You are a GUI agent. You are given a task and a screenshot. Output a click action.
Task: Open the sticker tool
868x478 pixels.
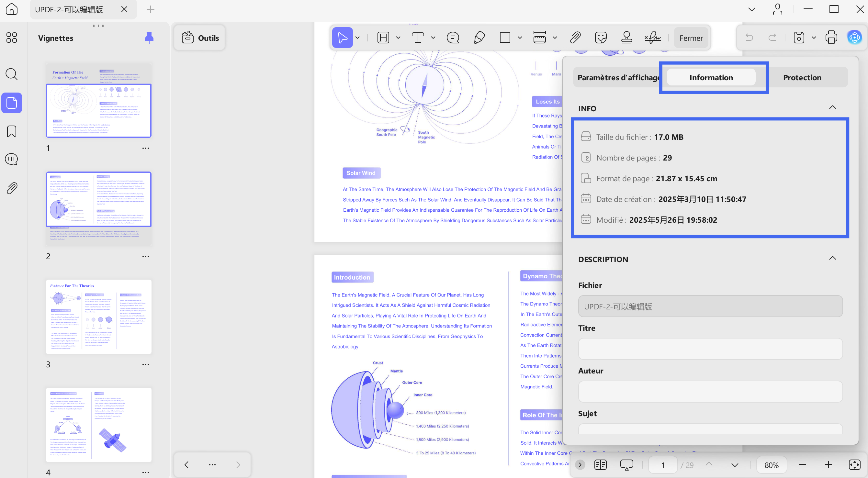(x=601, y=38)
